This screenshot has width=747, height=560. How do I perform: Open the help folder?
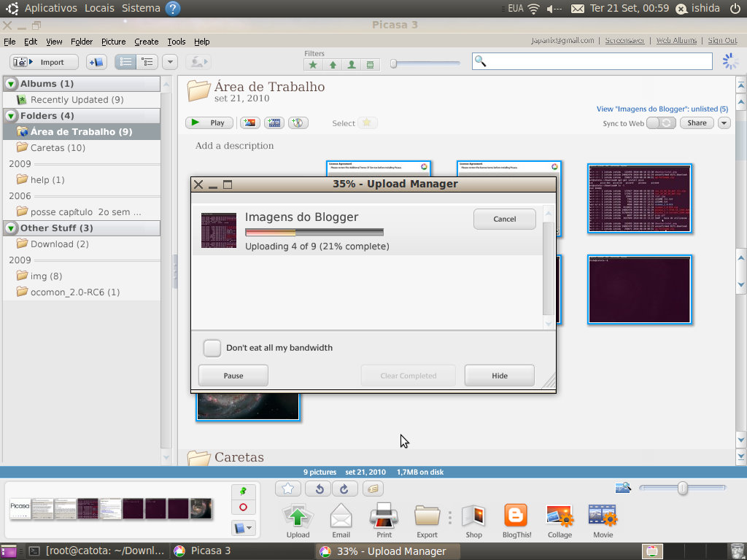pos(47,179)
